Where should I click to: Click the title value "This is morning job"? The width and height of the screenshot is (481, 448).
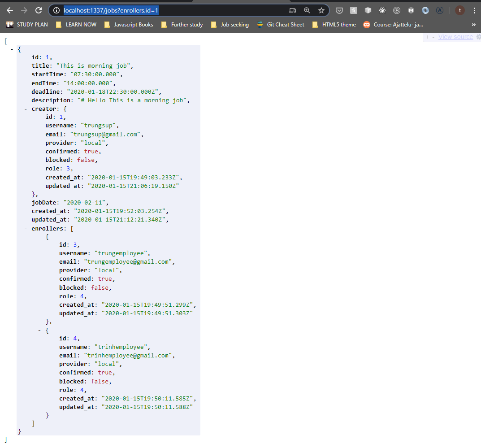[x=93, y=65]
